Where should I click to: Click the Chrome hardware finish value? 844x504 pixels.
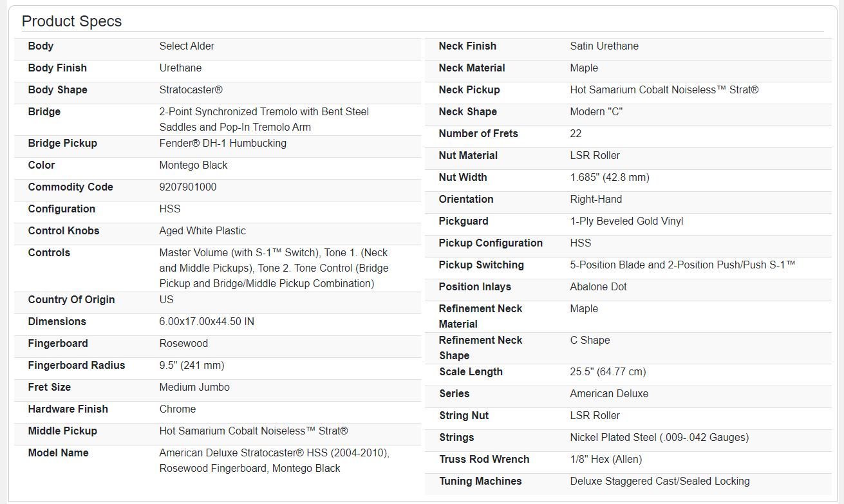pyautogui.click(x=178, y=409)
